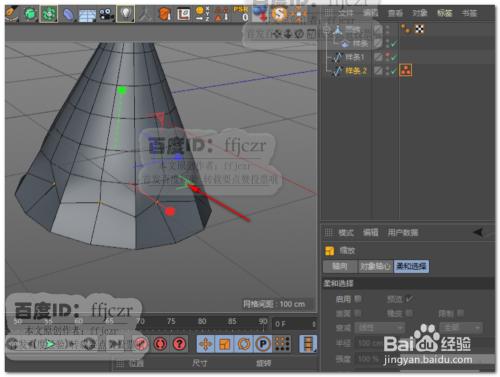This screenshot has height=377, width=500.
Task: Click the orange dots tag on 样条.2
Action: (x=405, y=70)
